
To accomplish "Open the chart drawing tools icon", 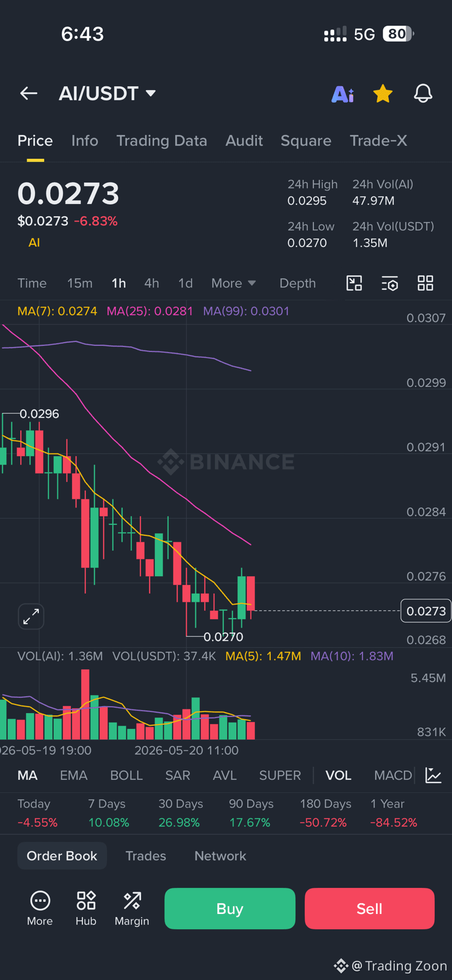I will [x=354, y=283].
